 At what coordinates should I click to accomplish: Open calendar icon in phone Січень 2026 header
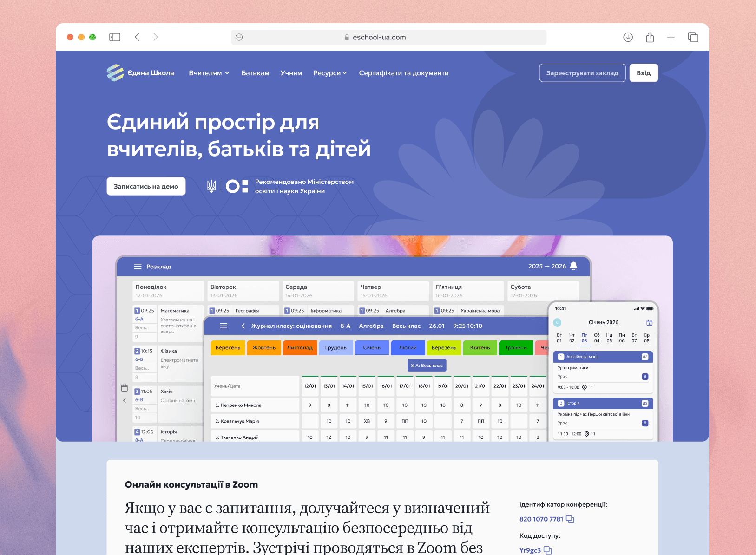(650, 322)
